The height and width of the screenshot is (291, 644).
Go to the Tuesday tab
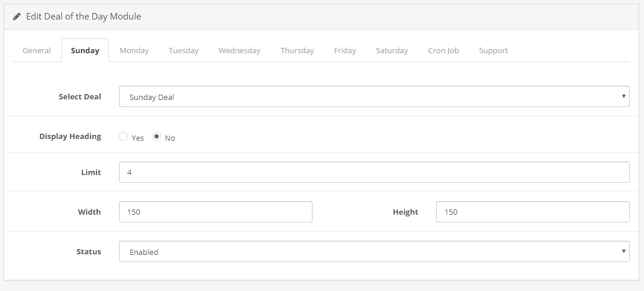click(x=183, y=50)
